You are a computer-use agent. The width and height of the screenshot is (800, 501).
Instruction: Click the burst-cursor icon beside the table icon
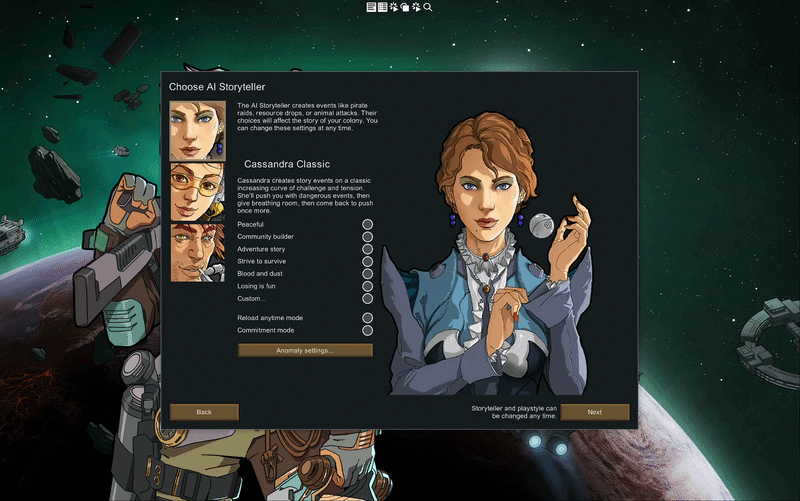pyautogui.click(x=393, y=7)
